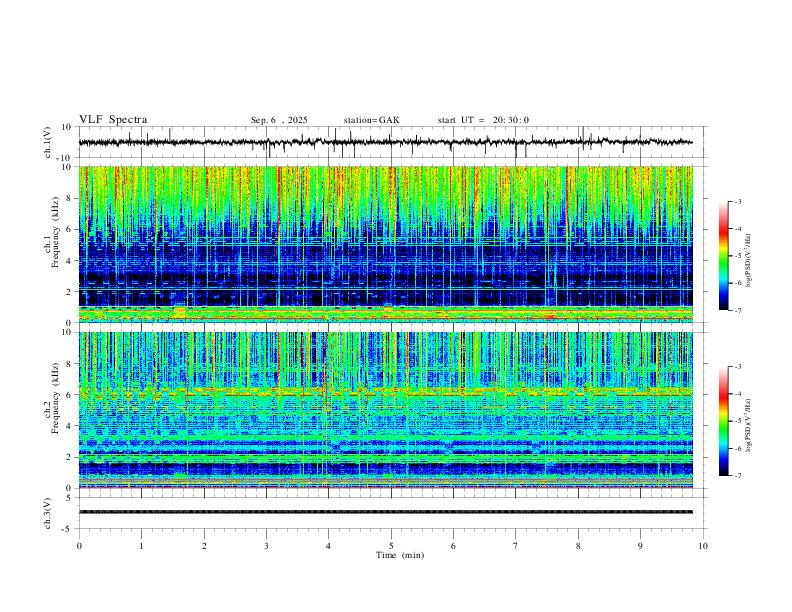
Task: Click the ch.2 color bar "log(PSD)" label
Action: [x=749, y=426]
